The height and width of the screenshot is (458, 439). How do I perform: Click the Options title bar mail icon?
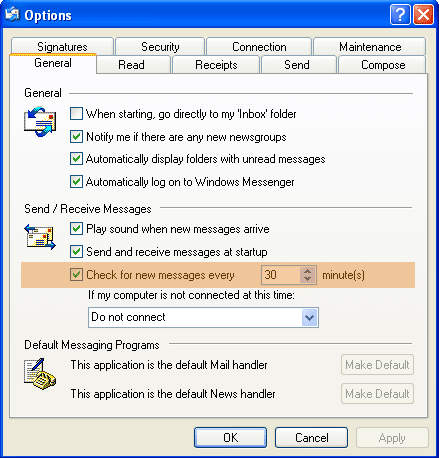point(13,14)
